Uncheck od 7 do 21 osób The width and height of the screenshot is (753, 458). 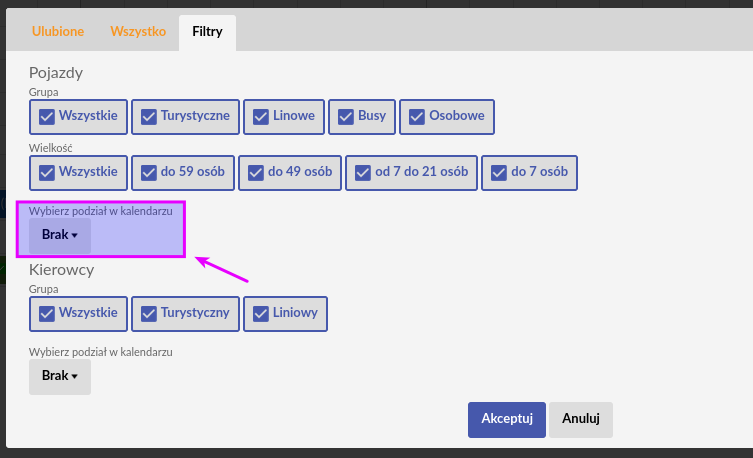click(x=412, y=173)
